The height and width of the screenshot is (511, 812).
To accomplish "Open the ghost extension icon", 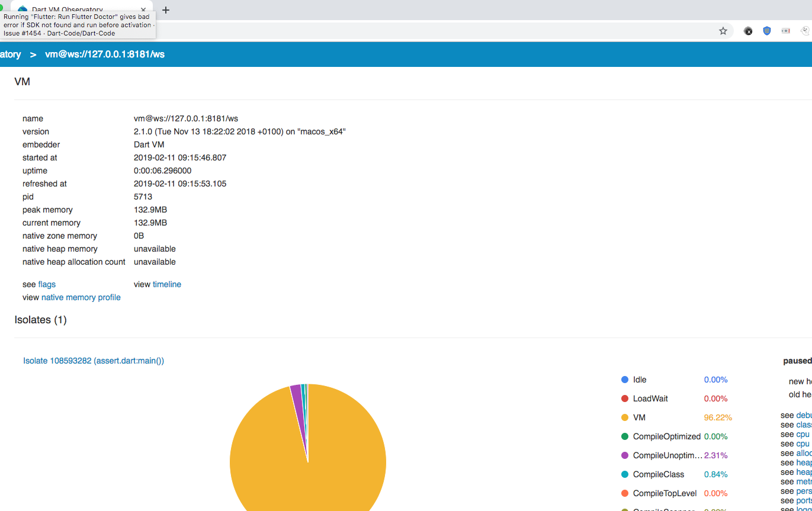I will (805, 31).
